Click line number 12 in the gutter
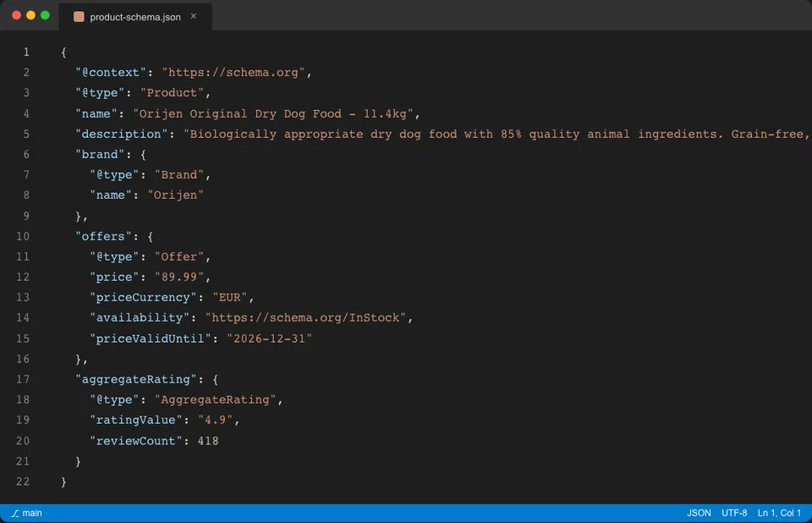Viewport: 812px width, 523px height. [x=23, y=277]
